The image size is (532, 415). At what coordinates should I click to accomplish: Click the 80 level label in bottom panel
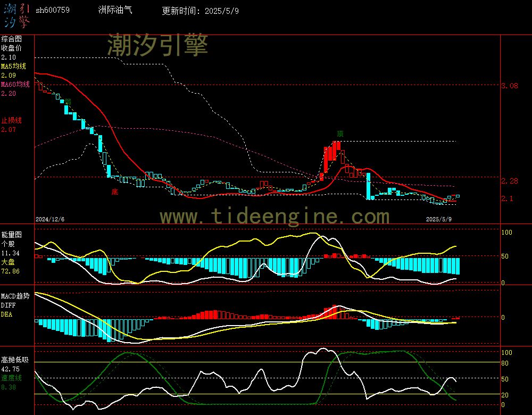505,363
